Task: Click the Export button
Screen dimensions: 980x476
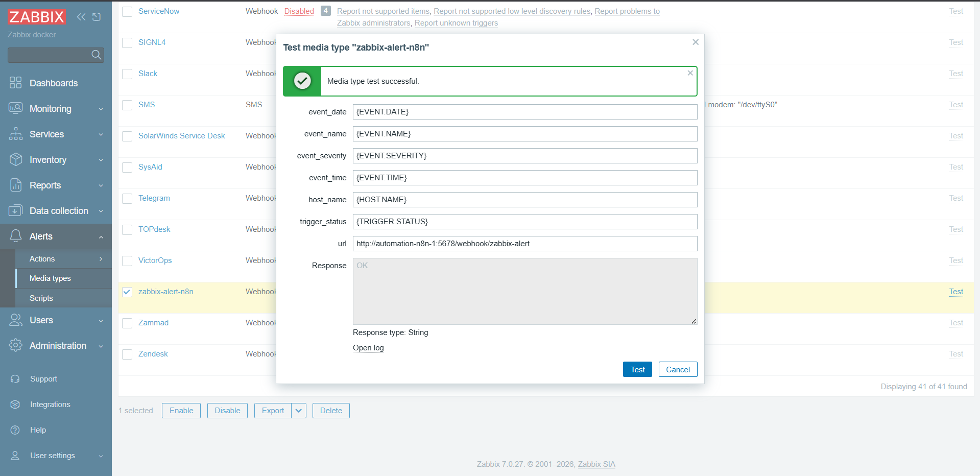Action: pos(273,411)
